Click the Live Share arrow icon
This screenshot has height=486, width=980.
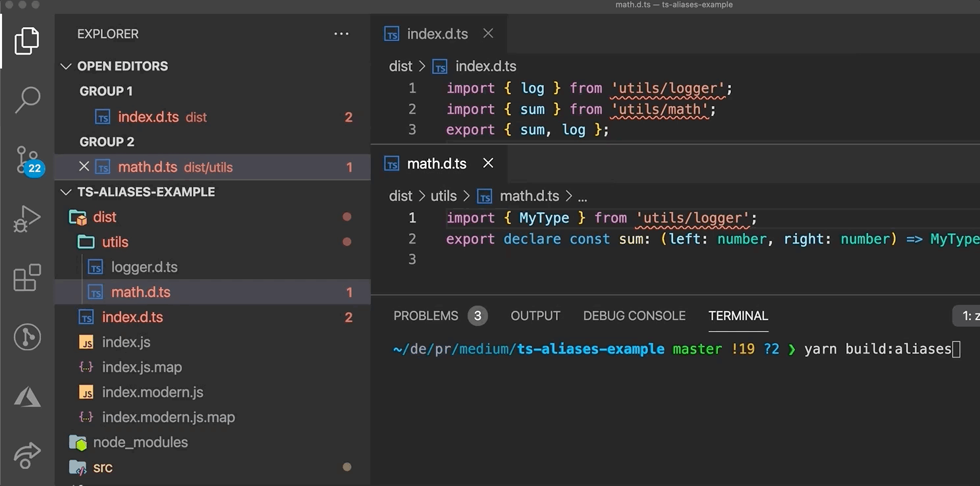[x=27, y=456]
